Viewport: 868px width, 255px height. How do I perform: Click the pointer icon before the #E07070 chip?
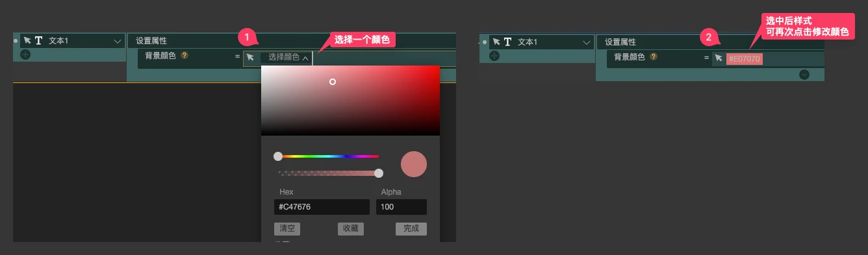point(719,58)
